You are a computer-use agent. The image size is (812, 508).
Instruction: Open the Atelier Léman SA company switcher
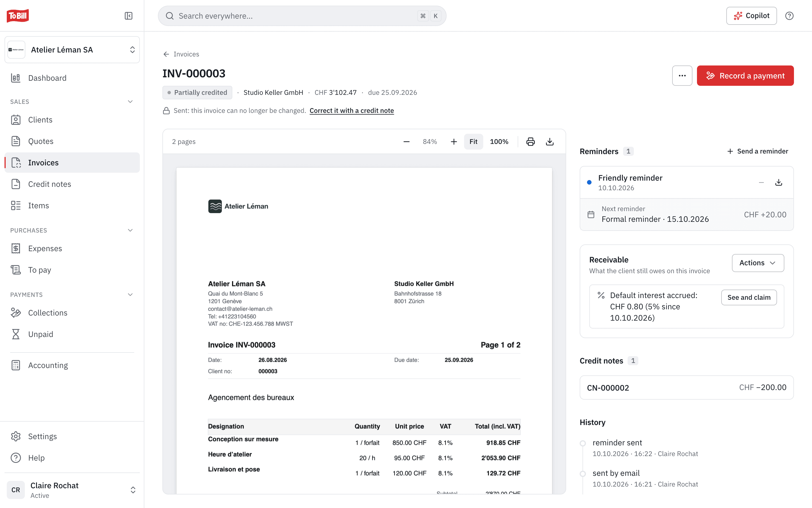pos(72,50)
